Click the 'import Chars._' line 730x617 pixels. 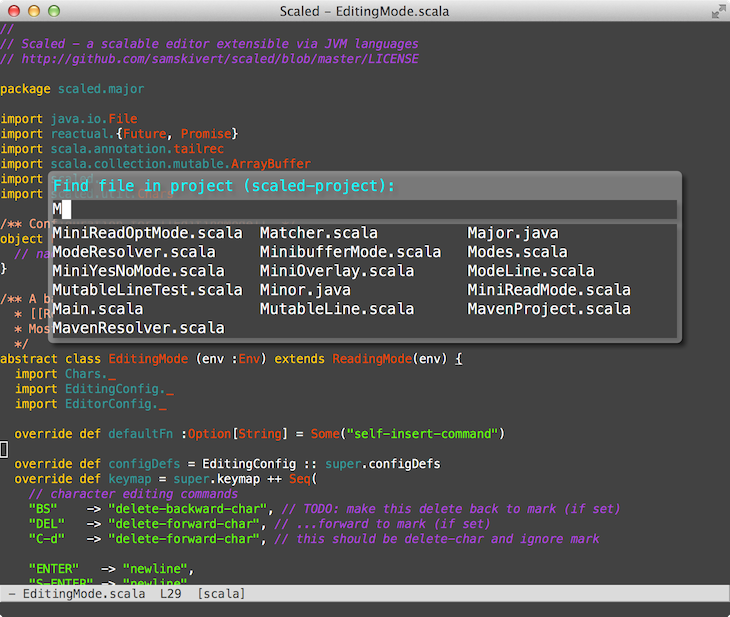(x=65, y=374)
